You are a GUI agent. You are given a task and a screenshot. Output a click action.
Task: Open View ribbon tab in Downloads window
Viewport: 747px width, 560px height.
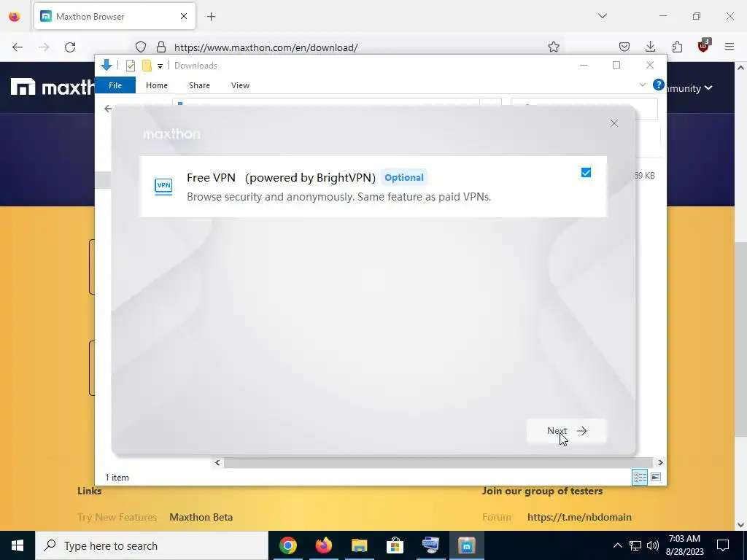point(240,85)
